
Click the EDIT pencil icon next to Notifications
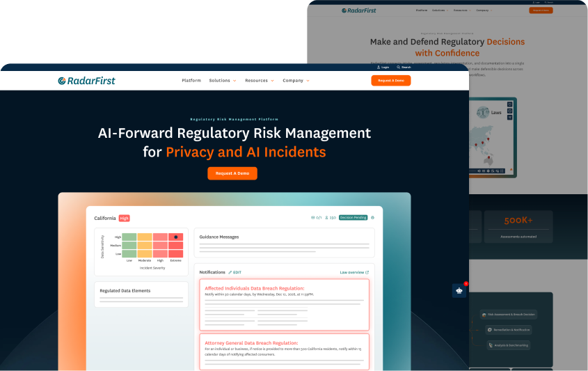[x=230, y=272]
